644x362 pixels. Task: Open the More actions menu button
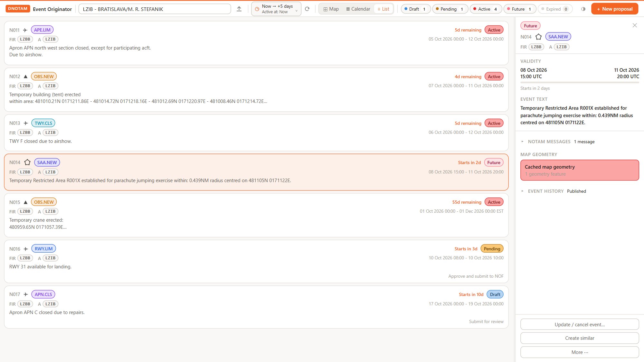(x=580, y=352)
